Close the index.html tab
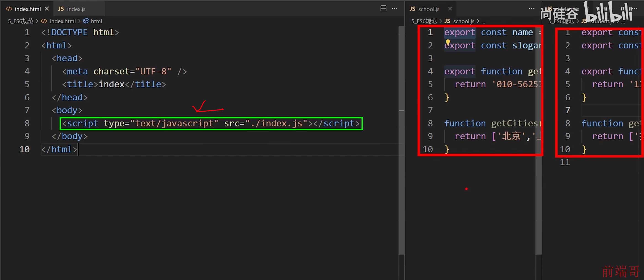 [x=47, y=9]
